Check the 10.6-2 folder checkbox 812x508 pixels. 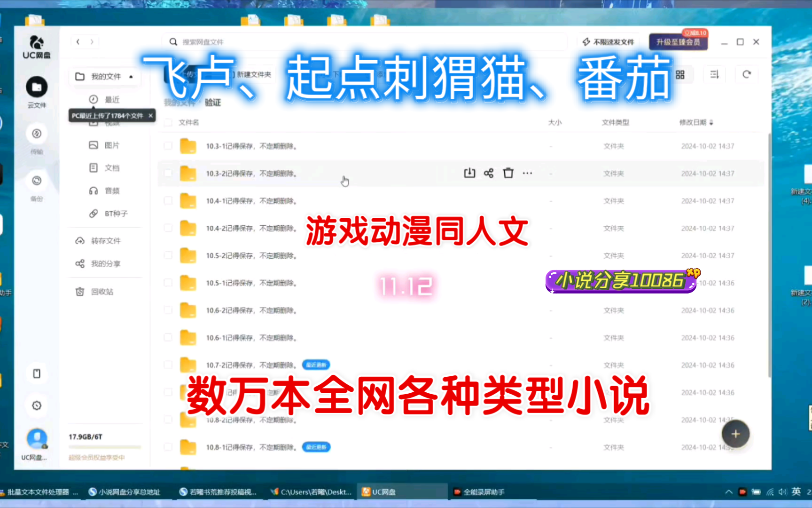click(x=168, y=310)
